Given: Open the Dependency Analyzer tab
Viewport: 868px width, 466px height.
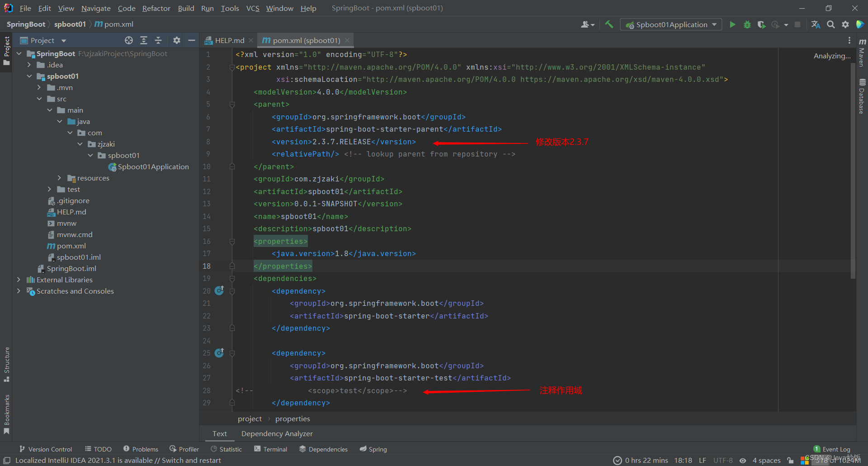Looking at the screenshot, I should coord(277,433).
